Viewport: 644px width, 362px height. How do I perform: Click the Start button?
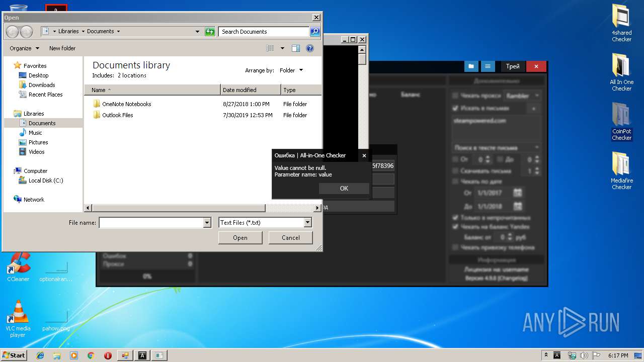(14, 355)
